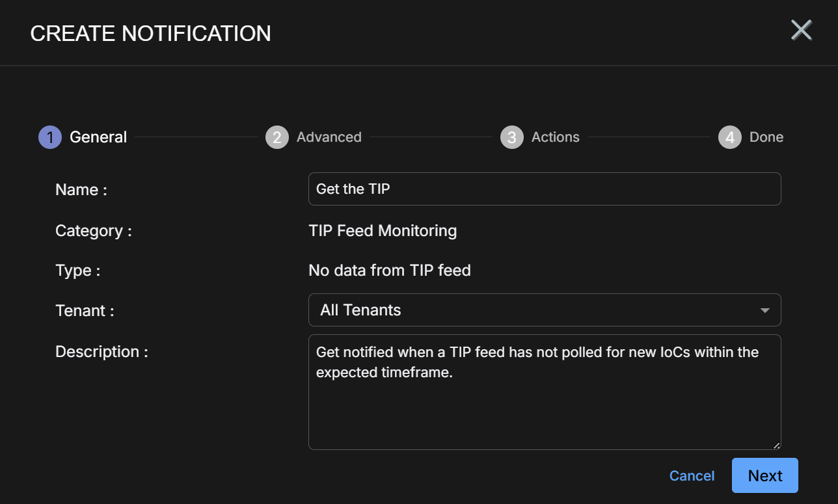The height and width of the screenshot is (504, 838).
Task: Click the Tenant field label
Action: point(85,311)
